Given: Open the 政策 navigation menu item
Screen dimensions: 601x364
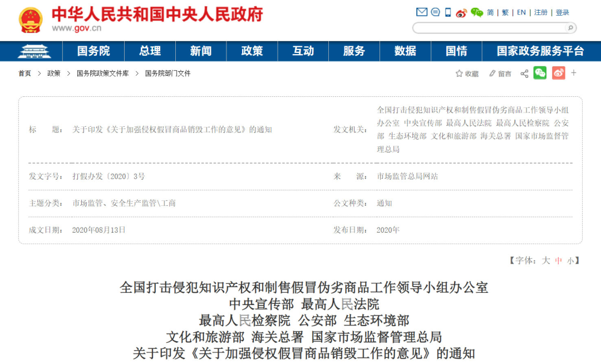Looking at the screenshot, I should [x=252, y=51].
